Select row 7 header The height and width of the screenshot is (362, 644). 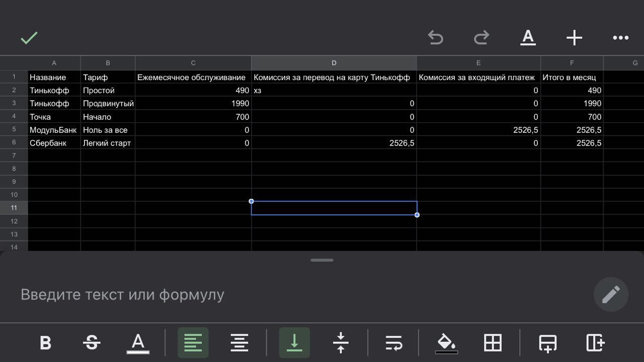tap(14, 156)
